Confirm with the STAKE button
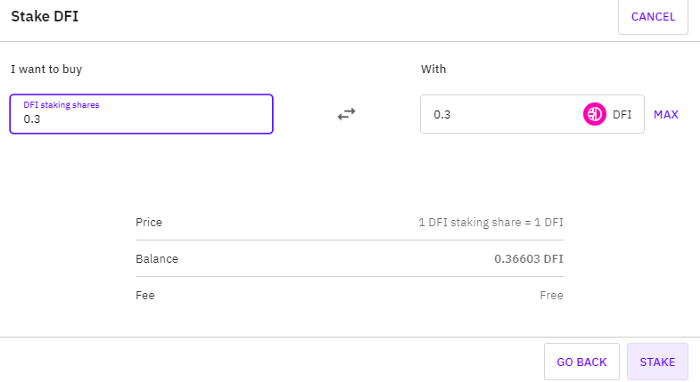This screenshot has height=382, width=700. (657, 362)
